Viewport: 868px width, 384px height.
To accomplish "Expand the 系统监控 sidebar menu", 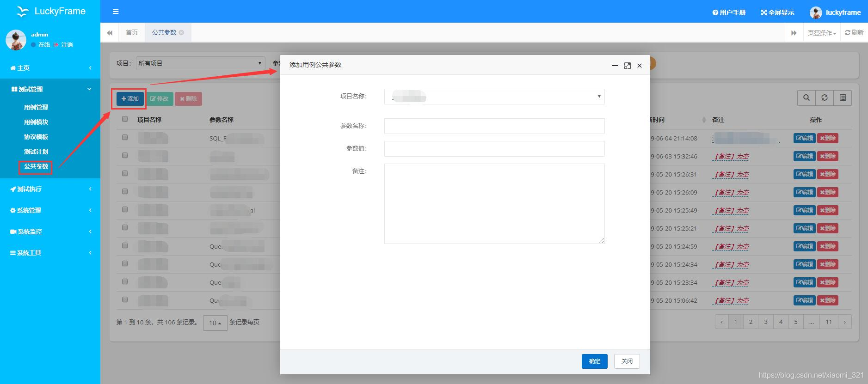I will pos(50,232).
